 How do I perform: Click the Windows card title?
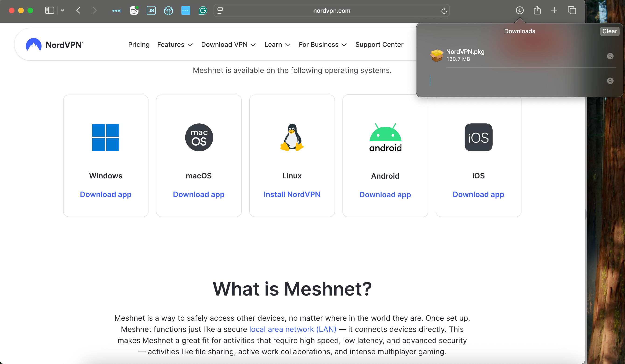pos(106,176)
